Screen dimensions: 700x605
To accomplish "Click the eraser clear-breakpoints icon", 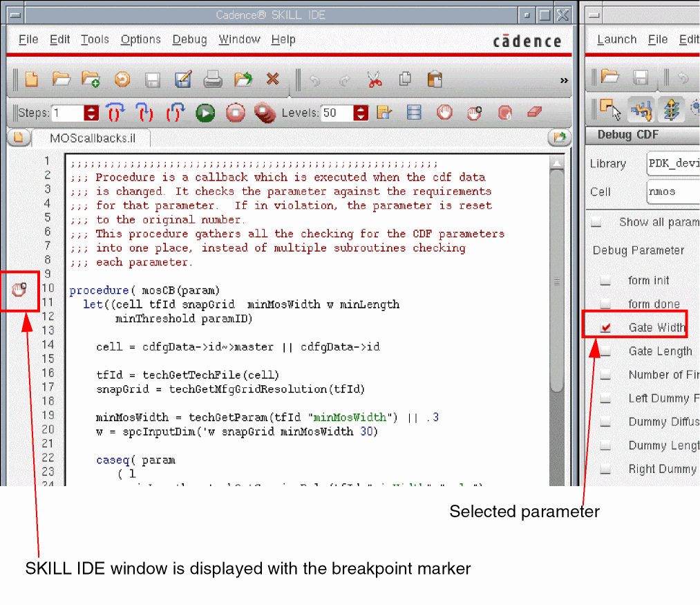I will click(x=536, y=113).
